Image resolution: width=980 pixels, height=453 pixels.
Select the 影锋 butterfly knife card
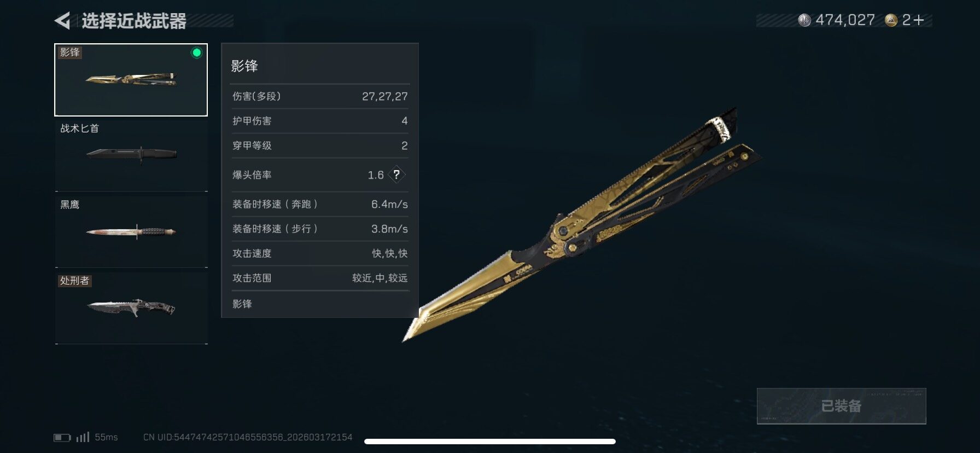131,80
